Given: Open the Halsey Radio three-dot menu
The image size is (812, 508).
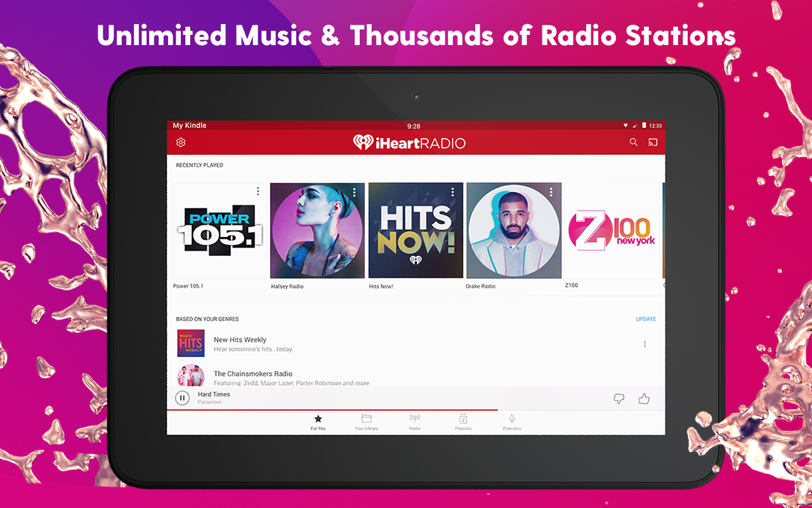Looking at the screenshot, I should tap(355, 192).
